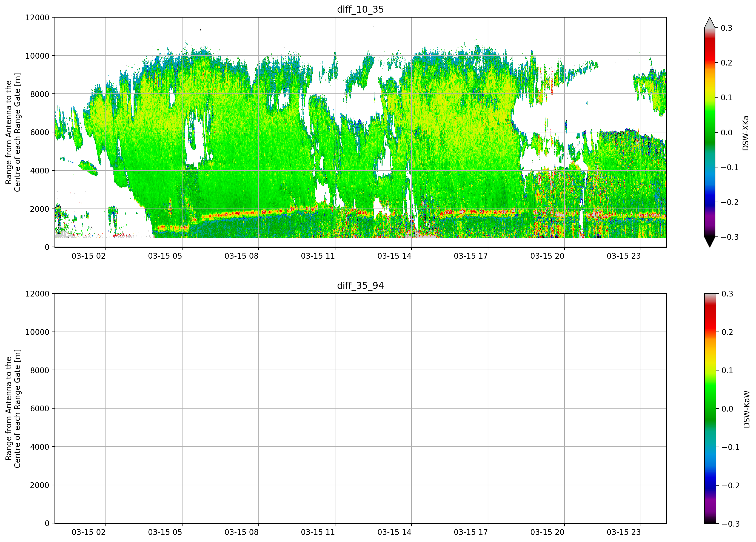
Task: Click the bottom plot Range y-axis label
Action: [13, 409]
